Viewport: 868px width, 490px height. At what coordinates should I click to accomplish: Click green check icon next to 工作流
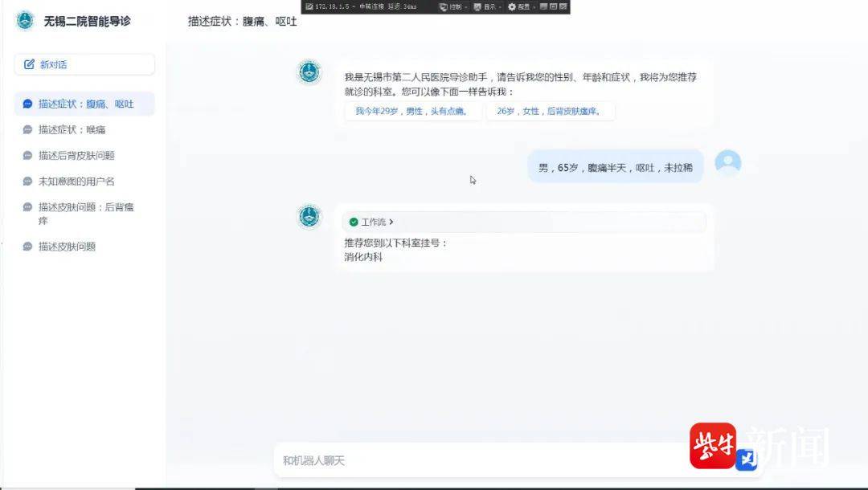(353, 222)
